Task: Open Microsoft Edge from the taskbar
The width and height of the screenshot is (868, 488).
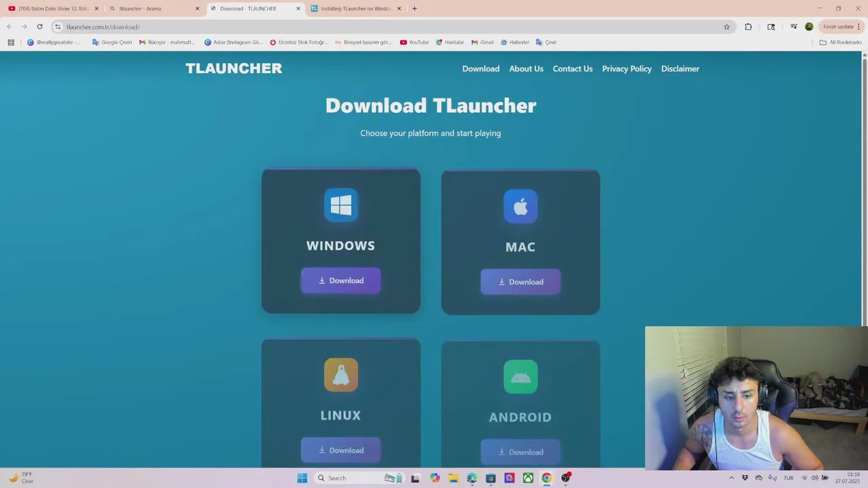Action: 472,478
